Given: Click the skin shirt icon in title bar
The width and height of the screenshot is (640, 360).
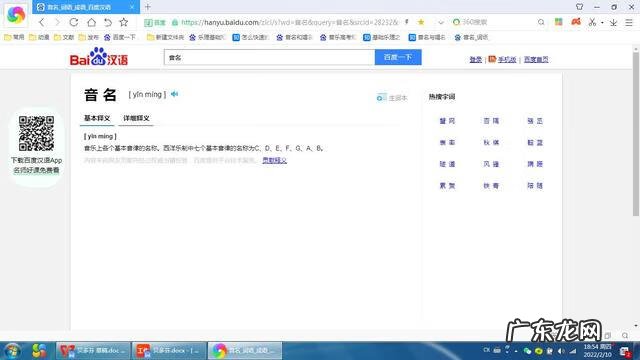Looking at the screenshot, I should (580, 7).
